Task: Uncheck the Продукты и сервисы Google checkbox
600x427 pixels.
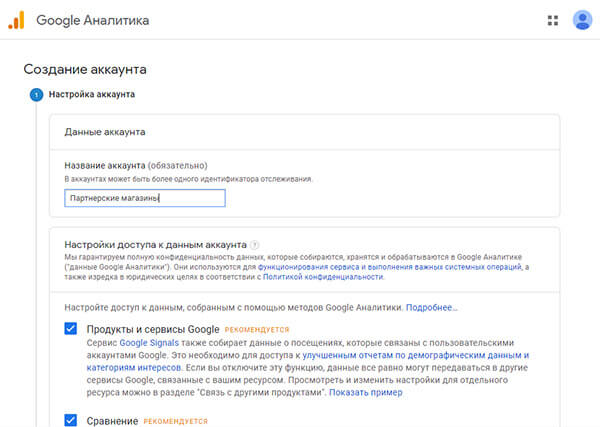Action: click(x=70, y=328)
